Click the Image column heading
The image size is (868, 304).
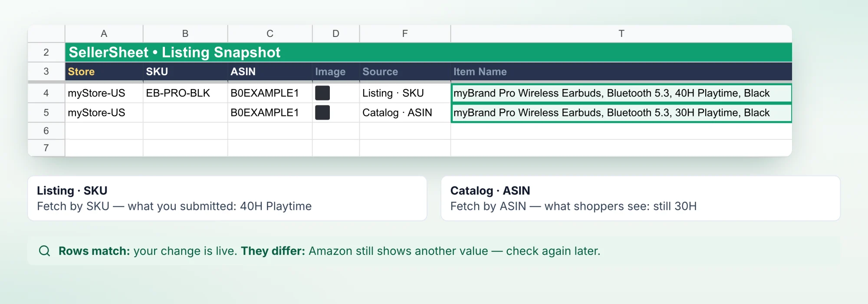pos(336,72)
